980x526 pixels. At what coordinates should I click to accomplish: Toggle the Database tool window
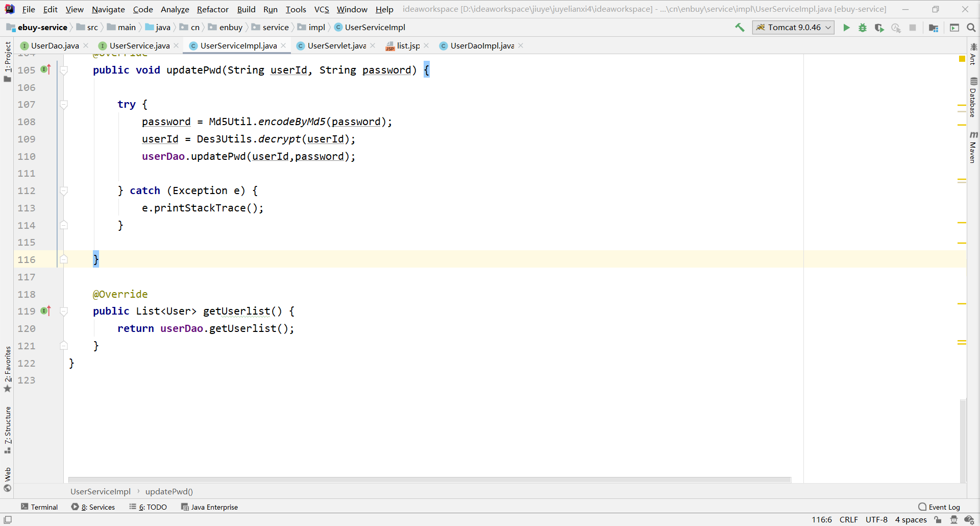point(973,97)
